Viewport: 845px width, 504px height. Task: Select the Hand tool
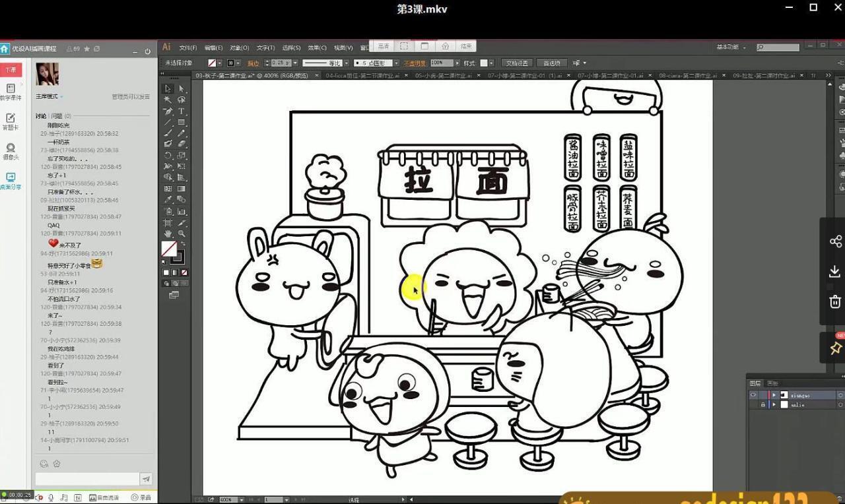tap(168, 233)
